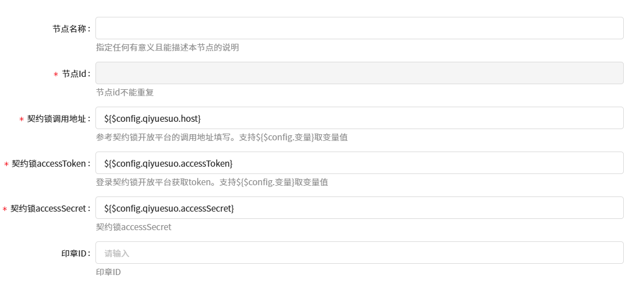This screenshot has width=644, height=293.
Task: Click the 契约锁accessToken label
Action: tap(49, 163)
